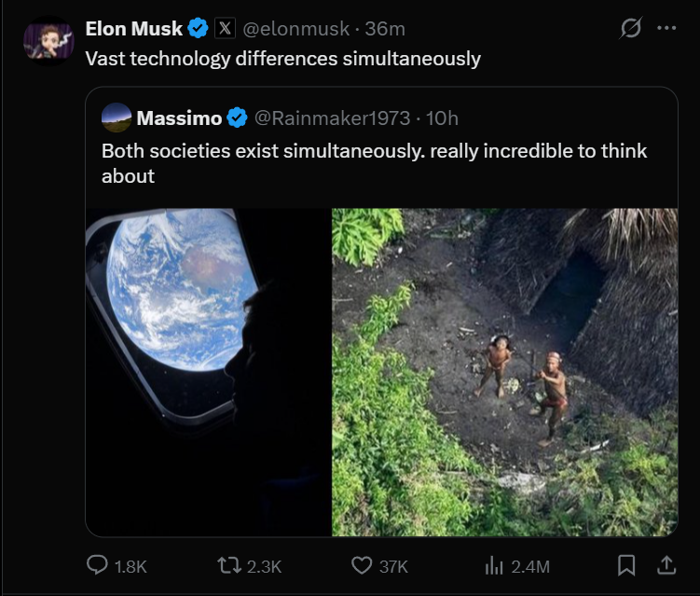Visit the @elonmusk handle link
The image size is (700, 596).
click(x=296, y=28)
